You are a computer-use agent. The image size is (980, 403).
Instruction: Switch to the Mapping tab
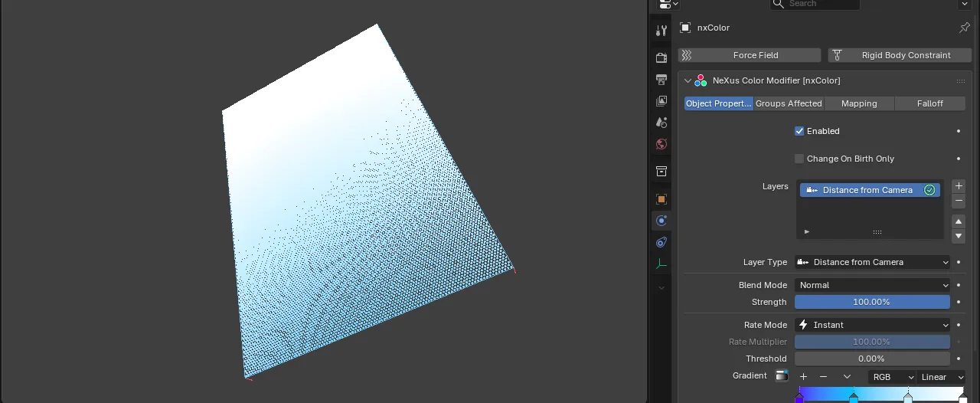point(859,103)
